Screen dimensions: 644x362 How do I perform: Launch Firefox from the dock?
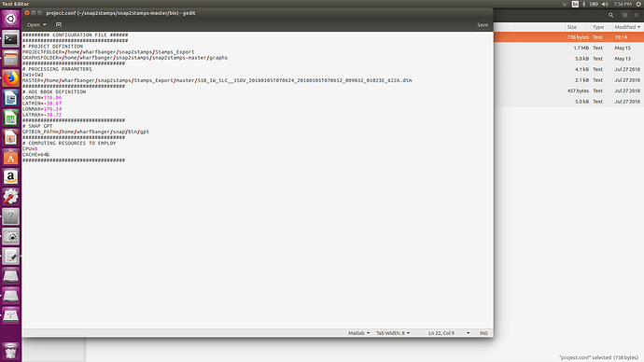coord(10,78)
